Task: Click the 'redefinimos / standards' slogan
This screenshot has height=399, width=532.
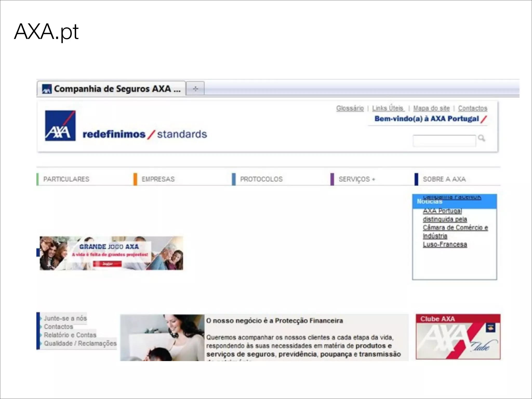Action: point(145,134)
